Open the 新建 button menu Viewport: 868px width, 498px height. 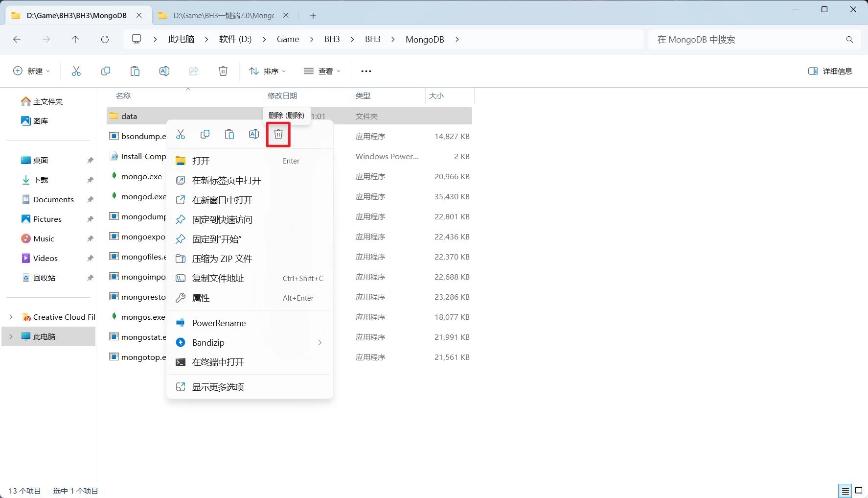pyautogui.click(x=31, y=71)
